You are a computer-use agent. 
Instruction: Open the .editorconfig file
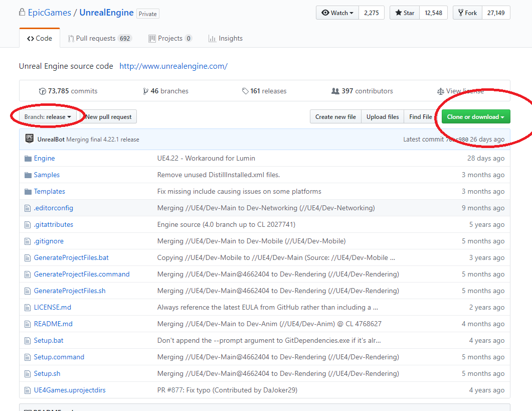point(53,208)
